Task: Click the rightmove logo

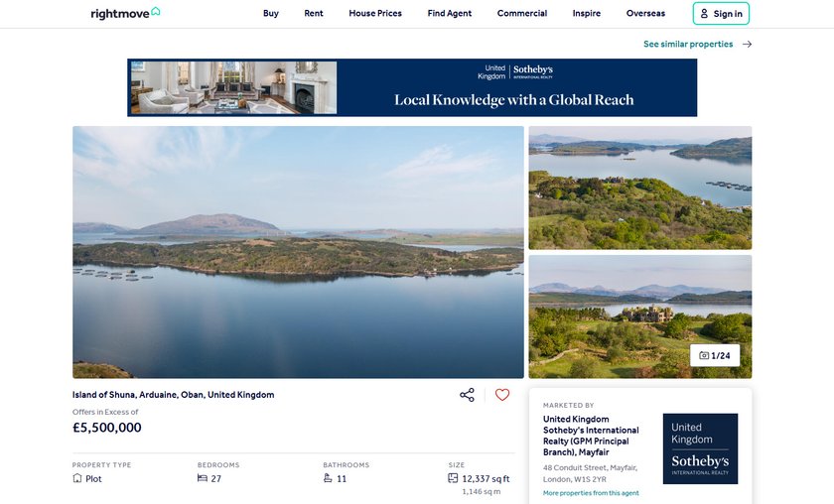Action: (x=125, y=13)
